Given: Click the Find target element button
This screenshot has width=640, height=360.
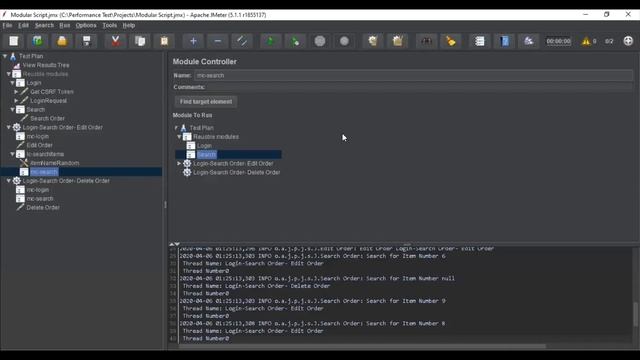Looking at the screenshot, I should [206, 102].
